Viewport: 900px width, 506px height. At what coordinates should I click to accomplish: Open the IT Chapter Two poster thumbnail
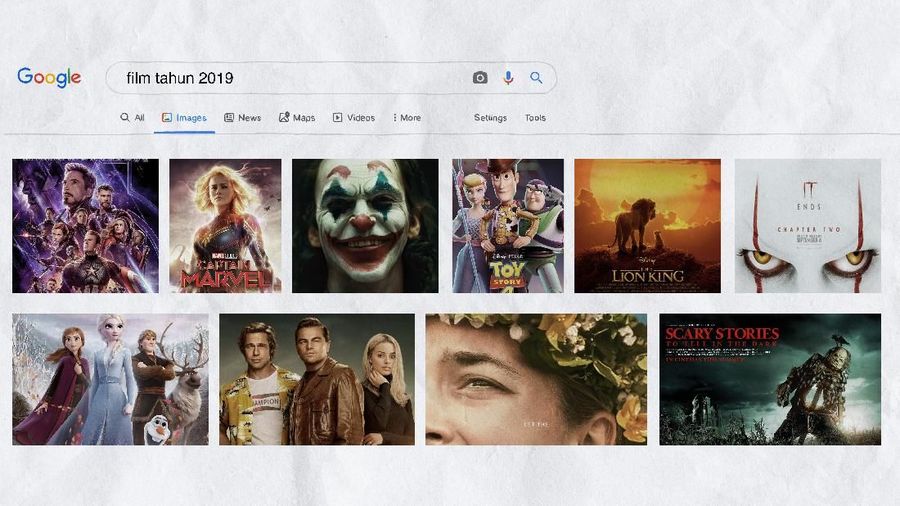click(808, 226)
